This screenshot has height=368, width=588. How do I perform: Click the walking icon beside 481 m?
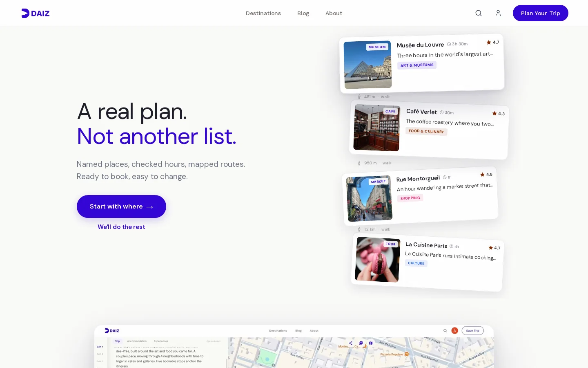click(x=359, y=97)
